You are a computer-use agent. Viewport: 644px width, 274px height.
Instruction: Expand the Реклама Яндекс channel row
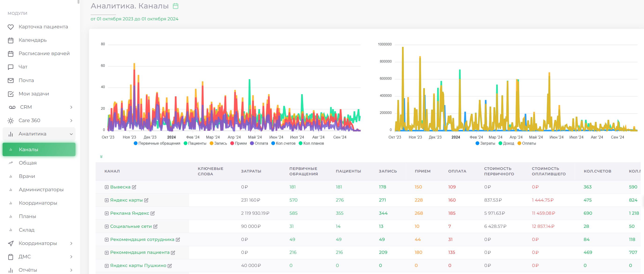[107, 214]
